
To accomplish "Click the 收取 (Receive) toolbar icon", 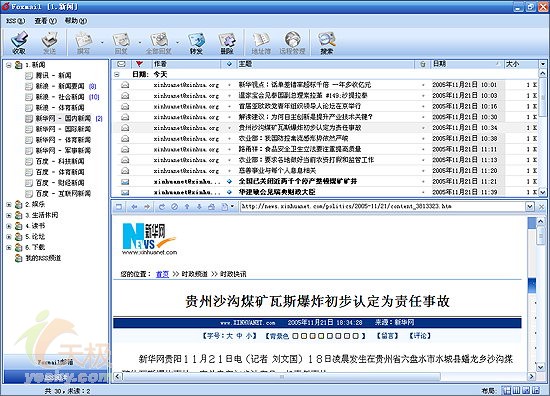I will point(19,43).
